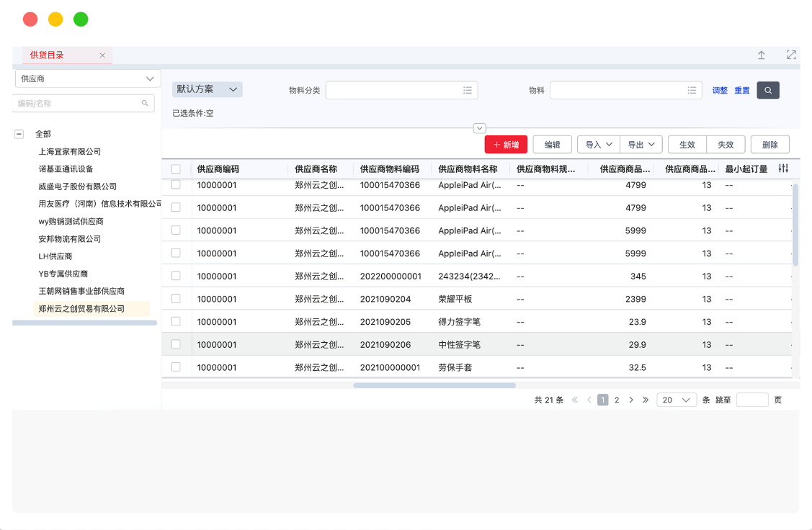Open the 物料 list picker icon
Viewport: 812px width, 530px height.
pos(692,90)
